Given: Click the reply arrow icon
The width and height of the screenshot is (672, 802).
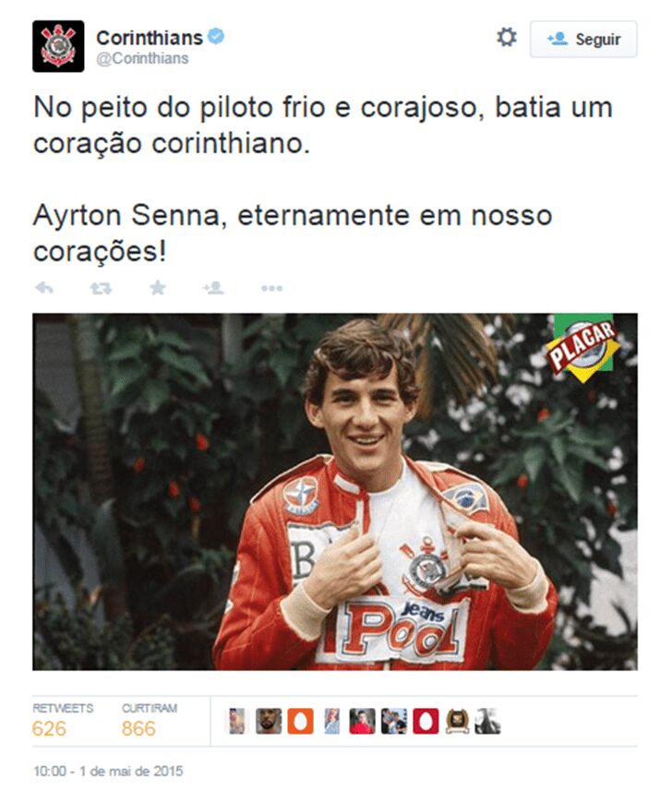Looking at the screenshot, I should (x=44, y=288).
